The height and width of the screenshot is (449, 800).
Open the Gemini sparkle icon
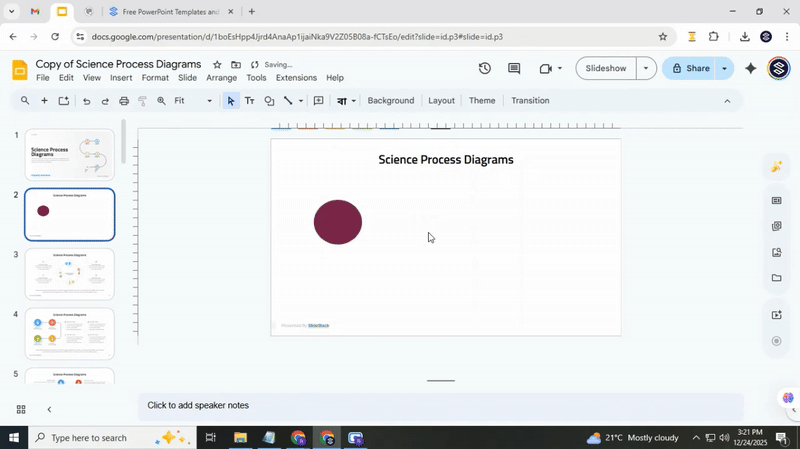751,69
